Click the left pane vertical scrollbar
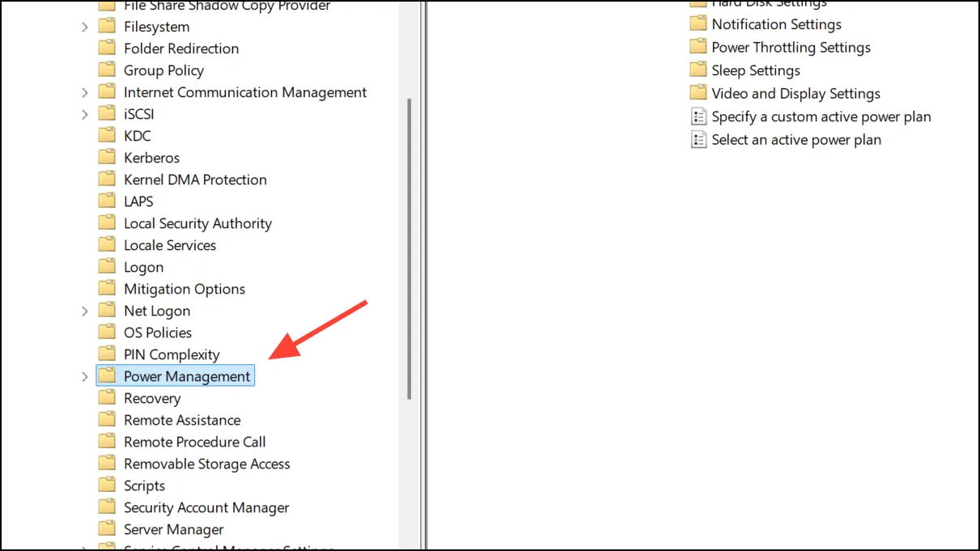The width and height of the screenshot is (980, 551). (x=409, y=248)
